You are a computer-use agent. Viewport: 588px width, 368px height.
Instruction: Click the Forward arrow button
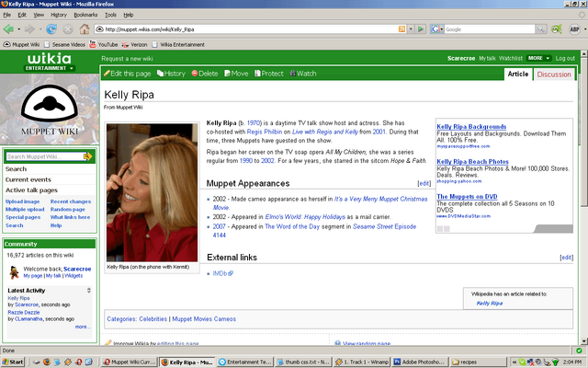tap(29, 29)
